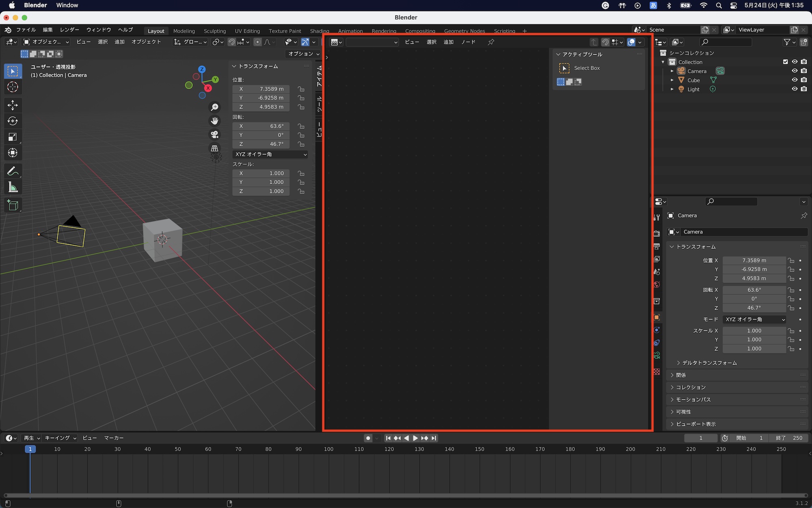Open the オプション button in viewport
Image resolution: width=812 pixels, height=508 pixels.
303,54
